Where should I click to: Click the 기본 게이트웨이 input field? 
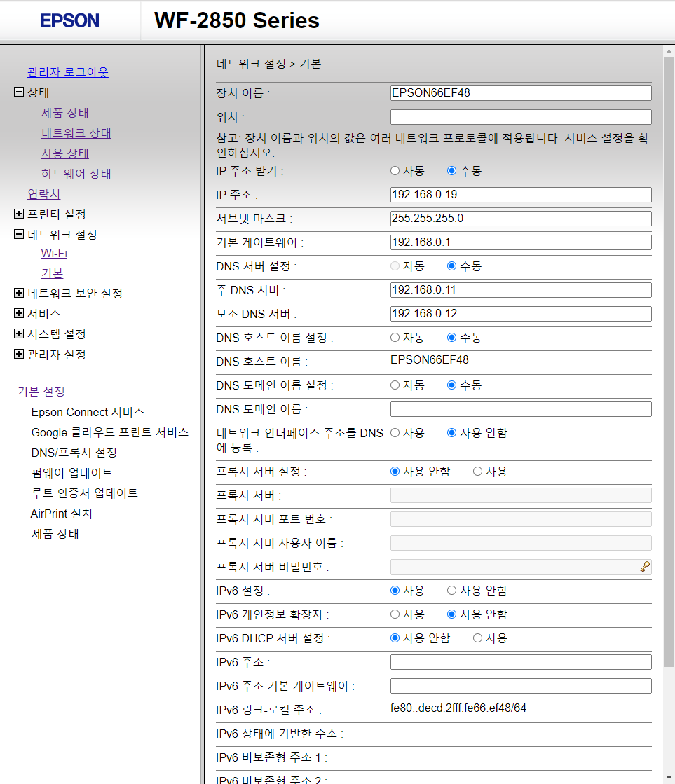point(521,242)
